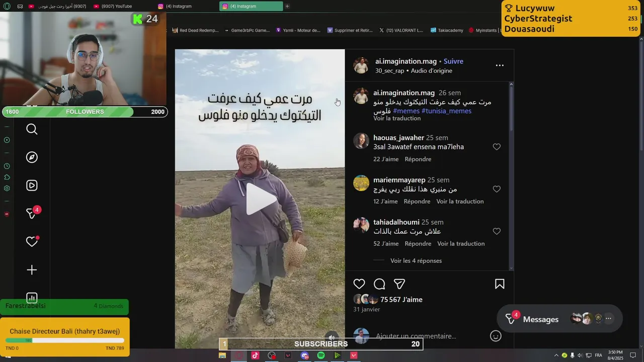This screenshot has height=362, width=644.
Task: Show hidden system tray icons chevron
Action: pos(556,355)
